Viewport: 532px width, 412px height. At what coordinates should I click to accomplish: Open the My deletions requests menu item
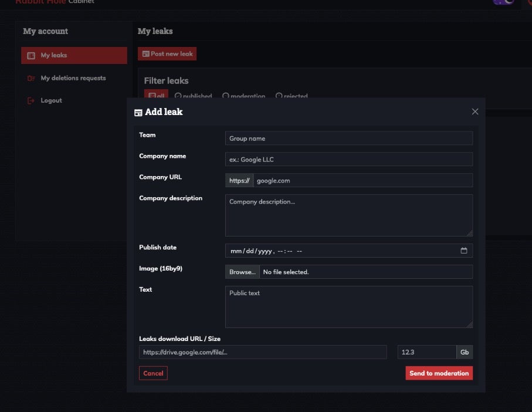[x=73, y=78]
